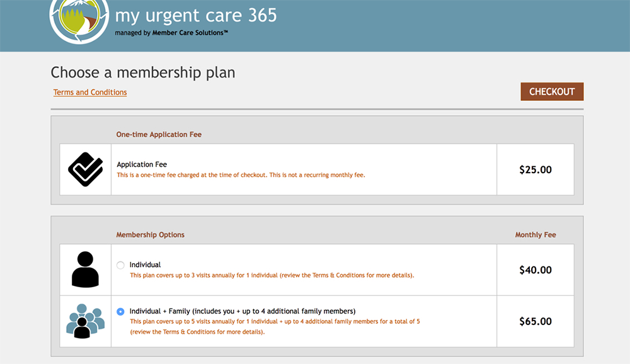Click the $65.00 monthly fee amount

pyautogui.click(x=535, y=321)
